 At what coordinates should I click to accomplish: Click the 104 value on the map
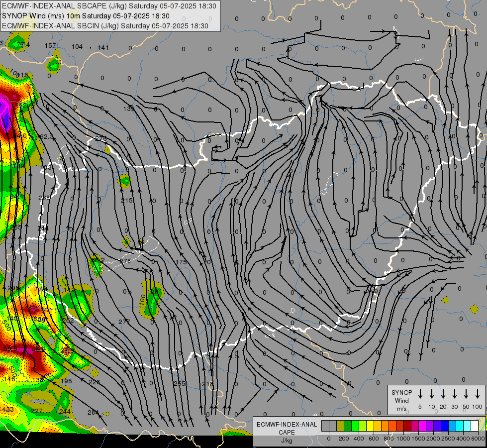click(77, 47)
